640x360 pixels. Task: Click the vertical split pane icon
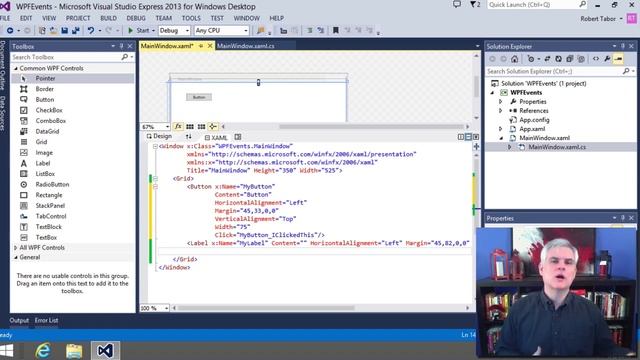[x=461, y=137]
